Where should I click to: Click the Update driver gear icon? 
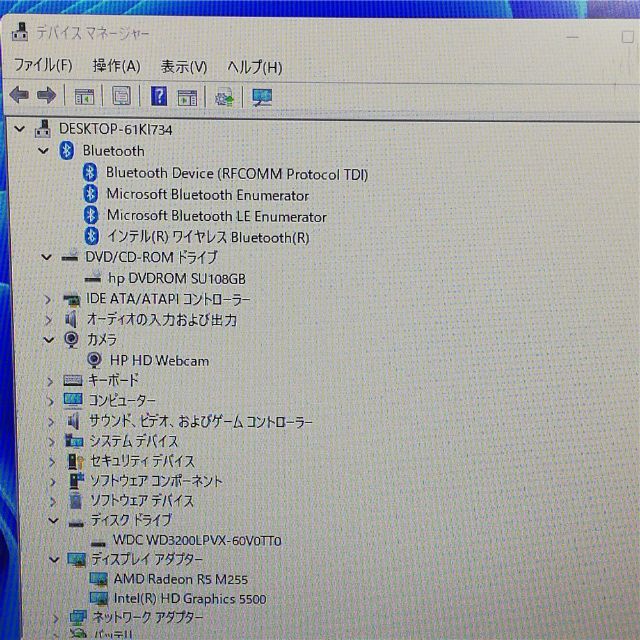224,98
